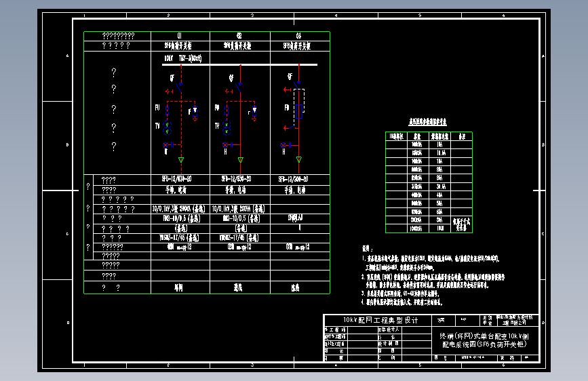Click the bottom-row purpose cell of second cabinet
This screenshot has width=588, height=381.
[x=238, y=287]
